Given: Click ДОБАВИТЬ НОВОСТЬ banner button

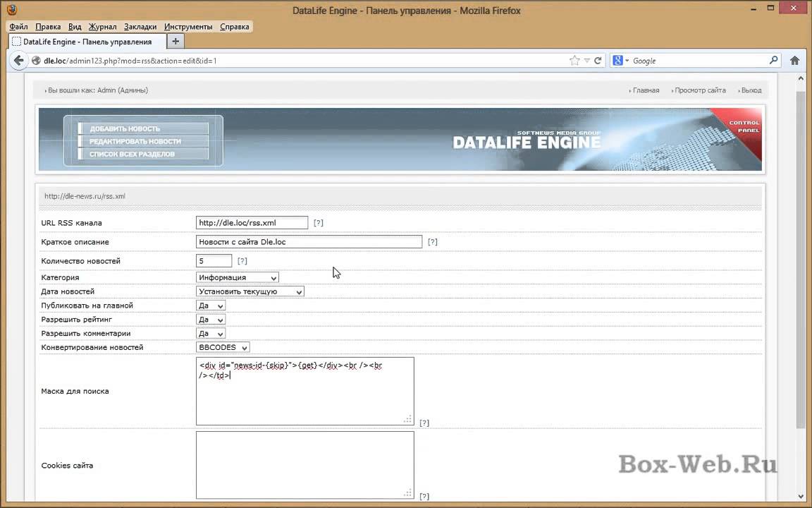Looking at the screenshot, I should tap(144, 128).
